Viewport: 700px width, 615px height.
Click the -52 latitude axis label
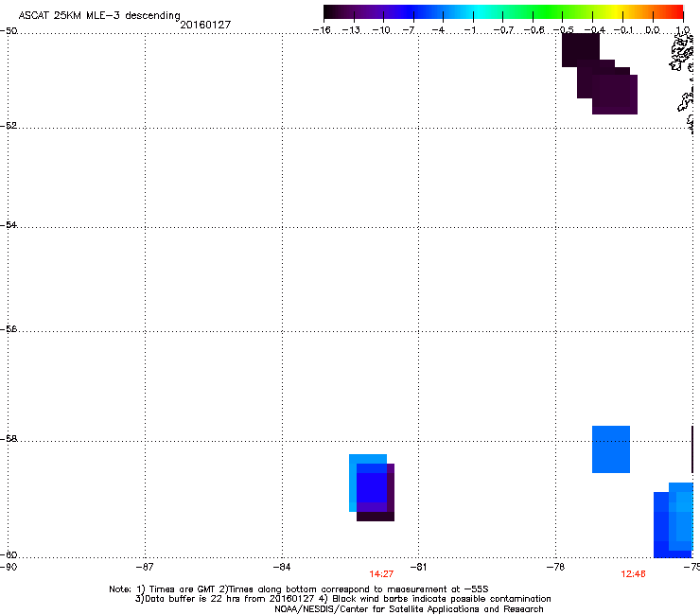tap(9, 126)
